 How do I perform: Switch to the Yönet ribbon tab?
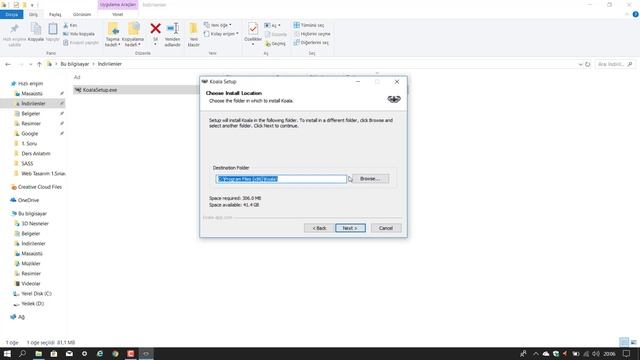[118, 14]
